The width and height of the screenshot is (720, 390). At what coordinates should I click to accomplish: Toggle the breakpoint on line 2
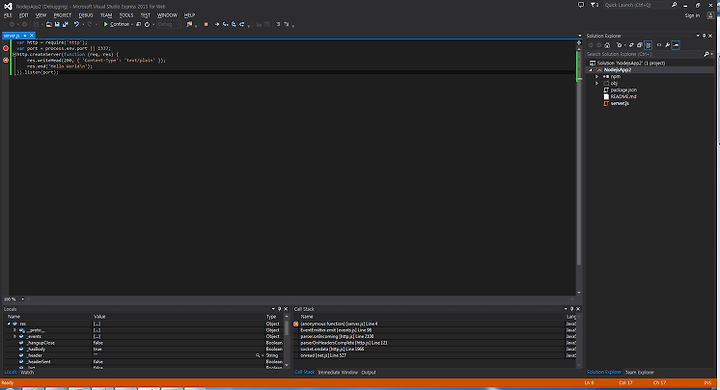(x=6, y=48)
